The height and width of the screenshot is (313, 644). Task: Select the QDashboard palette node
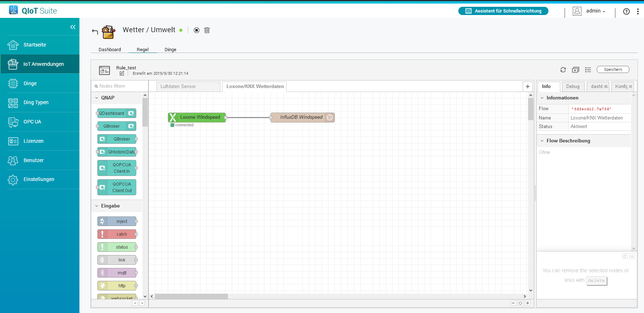point(117,113)
